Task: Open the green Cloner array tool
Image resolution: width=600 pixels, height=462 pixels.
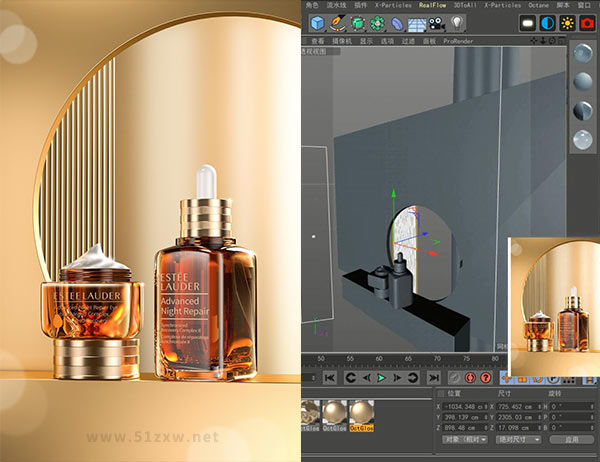Action: (377, 23)
